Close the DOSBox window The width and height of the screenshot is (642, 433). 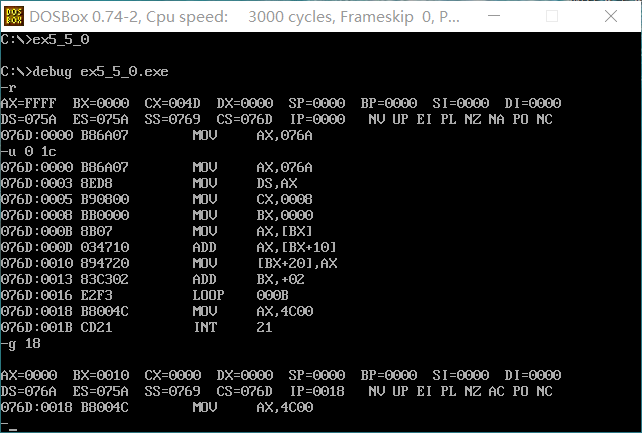610,16
